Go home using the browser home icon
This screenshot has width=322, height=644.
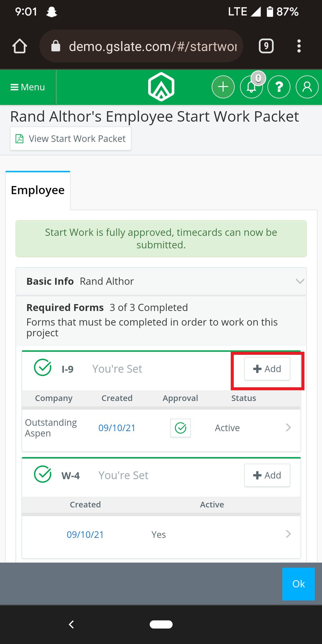pos(19,46)
